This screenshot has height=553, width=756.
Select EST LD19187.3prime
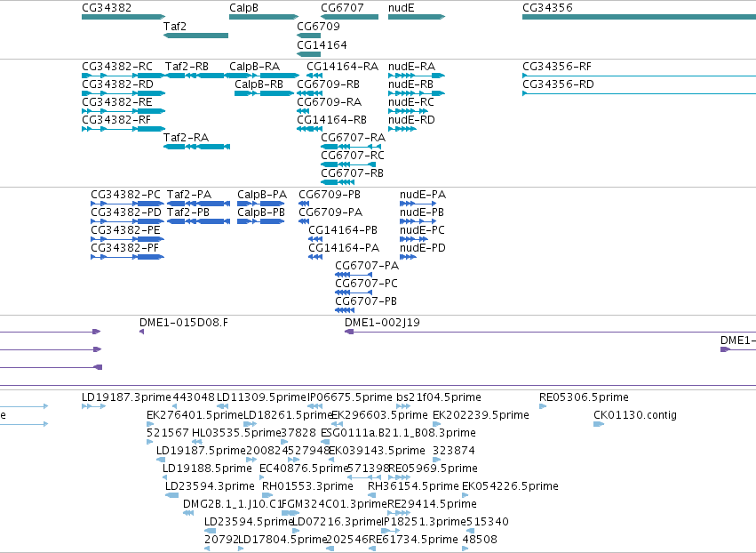pyautogui.click(x=93, y=406)
